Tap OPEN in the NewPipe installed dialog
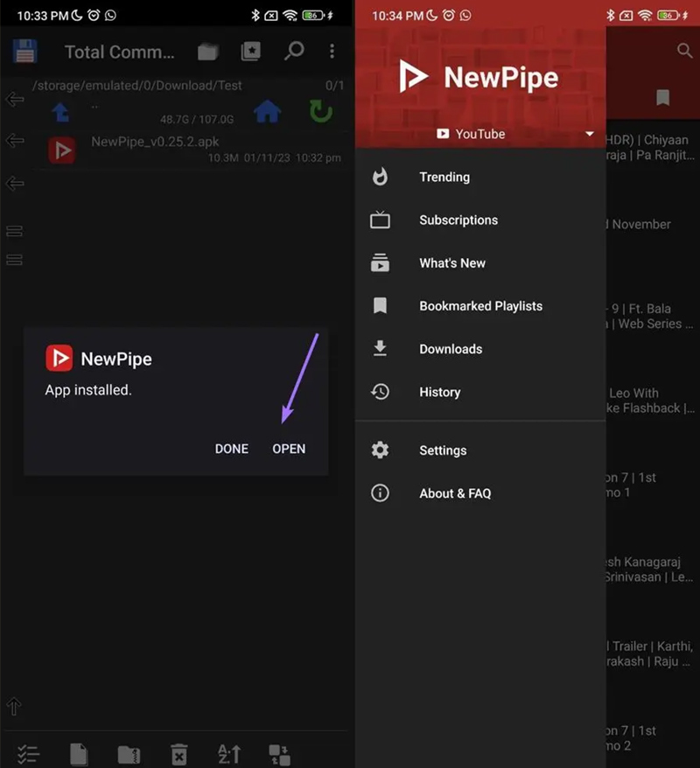Viewport: 700px width, 768px height. (x=289, y=449)
